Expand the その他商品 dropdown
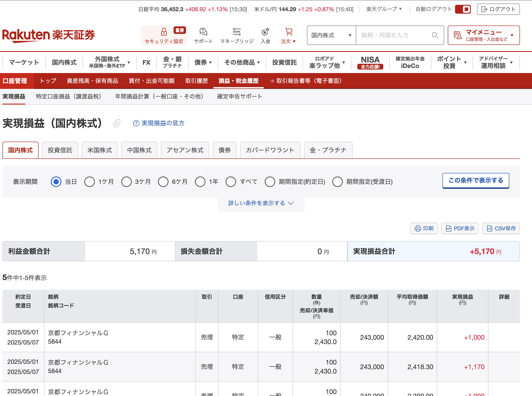Image resolution: width=532 pixels, height=396 pixels. (x=242, y=62)
